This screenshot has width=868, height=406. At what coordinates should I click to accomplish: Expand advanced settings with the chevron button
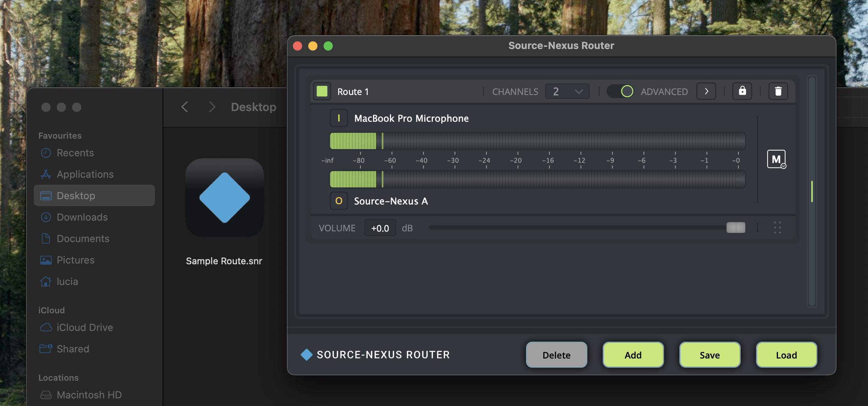click(706, 92)
